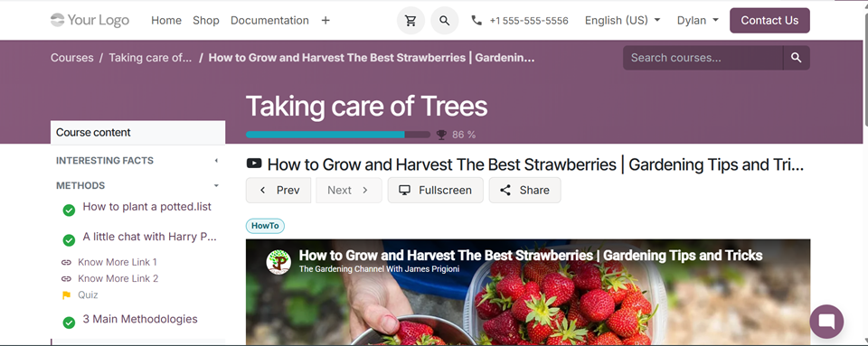This screenshot has height=346, width=868.
Task: Toggle completion check for 3 Main Methodologies
Action: coord(69,323)
